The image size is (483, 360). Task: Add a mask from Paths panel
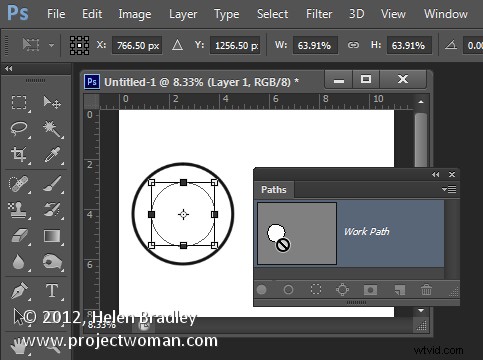pos(370,290)
